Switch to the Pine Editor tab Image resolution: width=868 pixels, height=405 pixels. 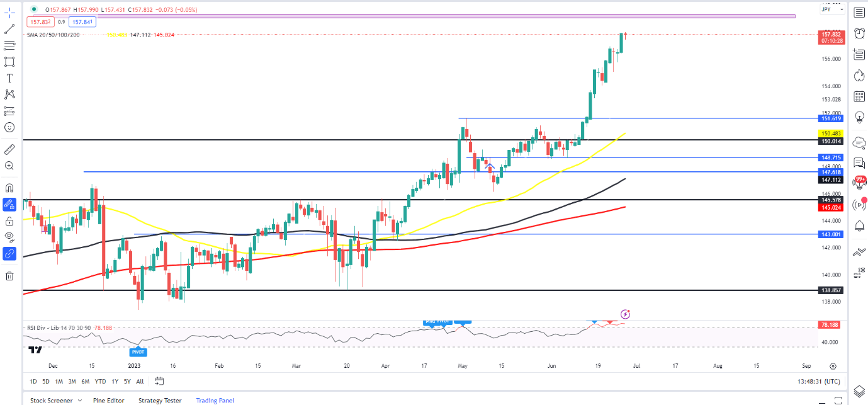click(x=108, y=401)
